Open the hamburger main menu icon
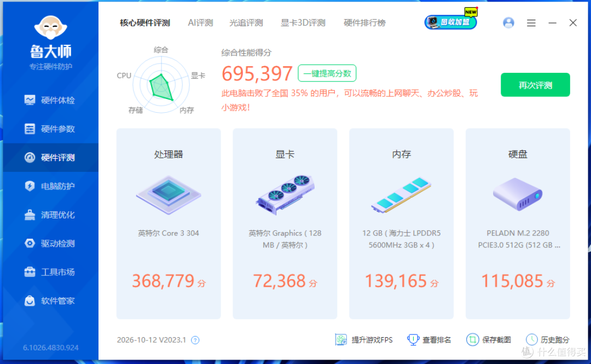 [531, 23]
